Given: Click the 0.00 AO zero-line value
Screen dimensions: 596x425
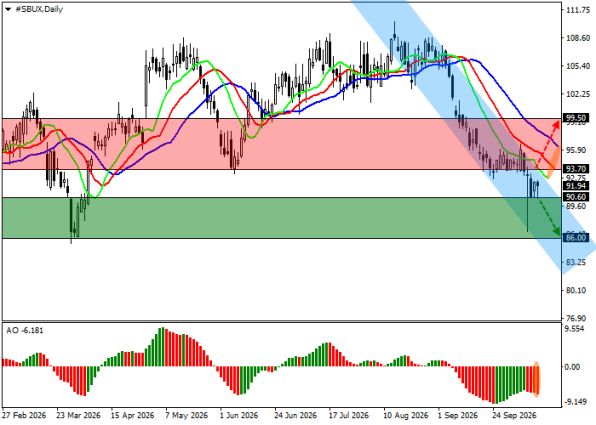Looking at the screenshot, I should click(572, 367).
